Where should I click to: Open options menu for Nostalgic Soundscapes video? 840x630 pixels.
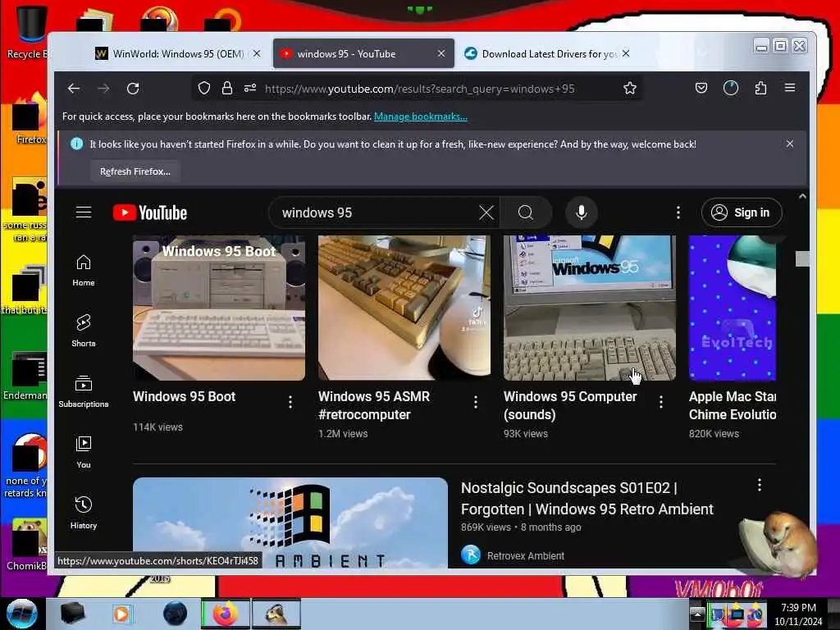tap(760, 486)
